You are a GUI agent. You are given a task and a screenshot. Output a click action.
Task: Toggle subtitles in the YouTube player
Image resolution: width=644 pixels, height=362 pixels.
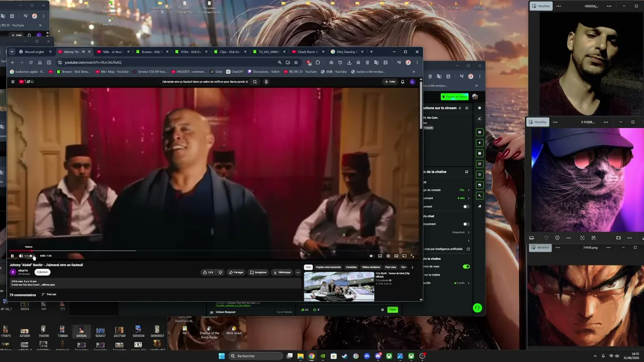[380, 256]
